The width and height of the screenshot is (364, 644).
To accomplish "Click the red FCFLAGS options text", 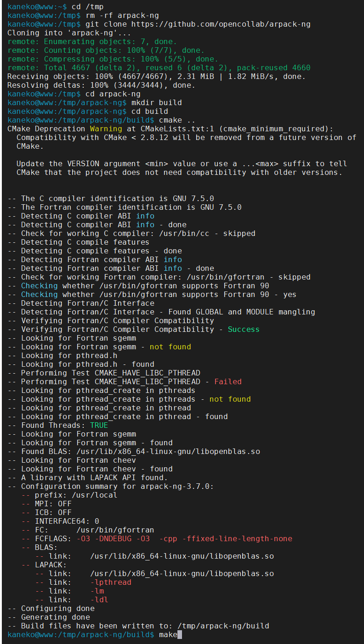I will [184, 538].
